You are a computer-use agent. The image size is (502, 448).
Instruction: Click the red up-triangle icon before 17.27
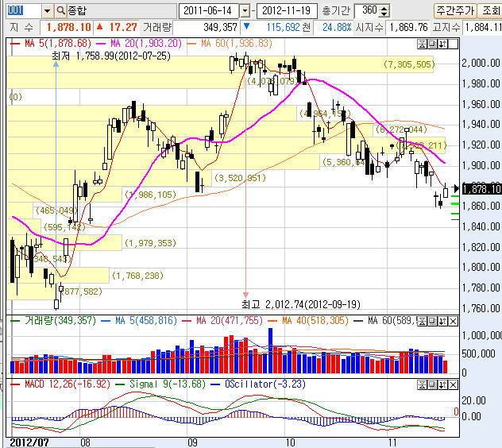pyautogui.click(x=100, y=26)
